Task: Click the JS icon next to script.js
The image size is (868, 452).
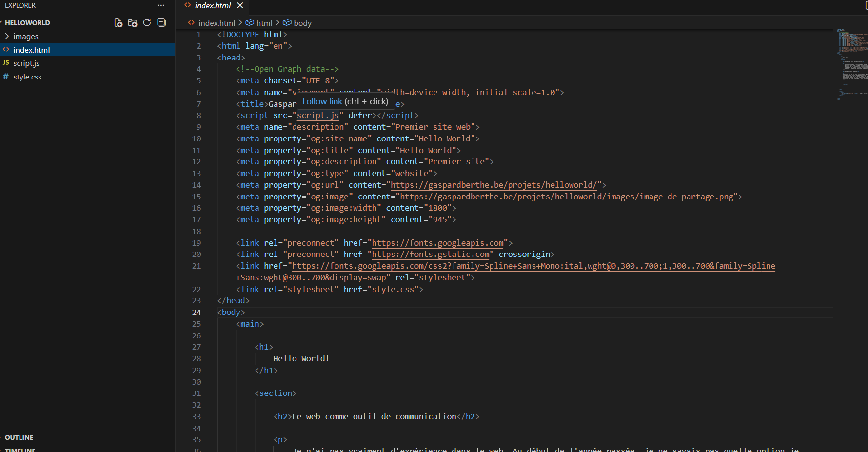Action: [6, 63]
